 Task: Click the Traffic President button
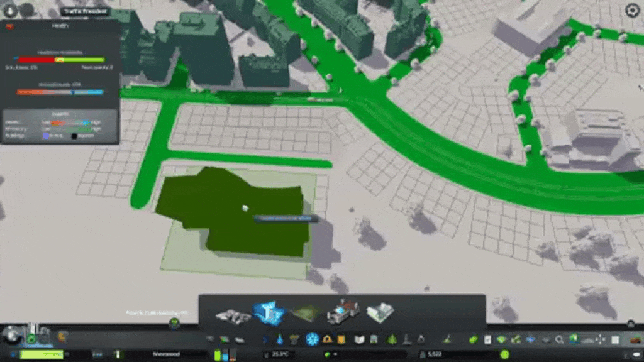[x=86, y=11]
